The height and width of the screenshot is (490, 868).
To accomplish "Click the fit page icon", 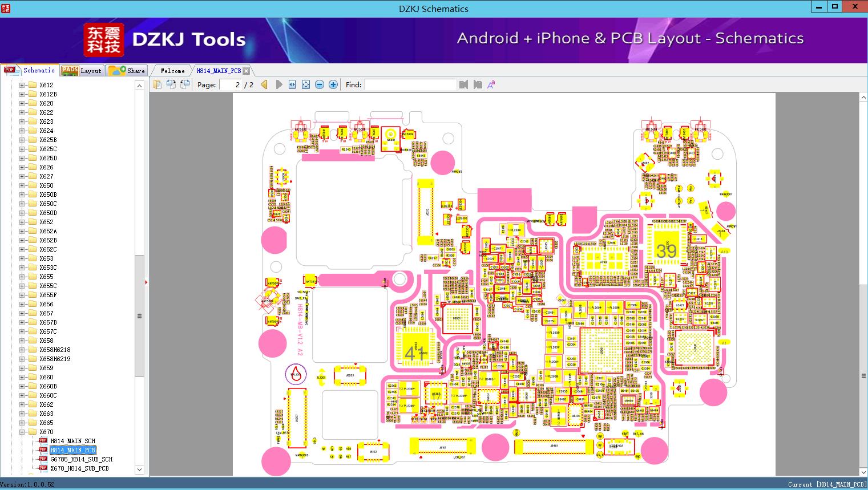I will (306, 84).
